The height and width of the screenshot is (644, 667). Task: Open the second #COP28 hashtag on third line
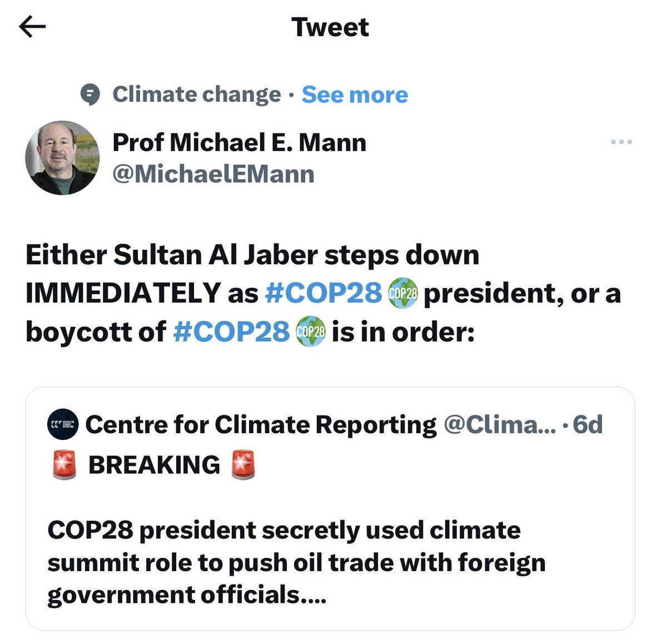point(232,331)
